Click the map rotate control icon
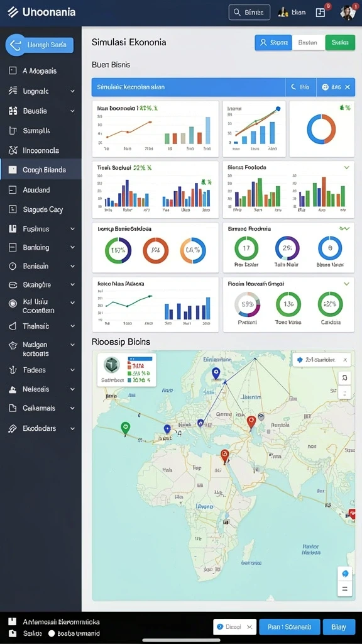The image size is (362, 644). (x=345, y=377)
